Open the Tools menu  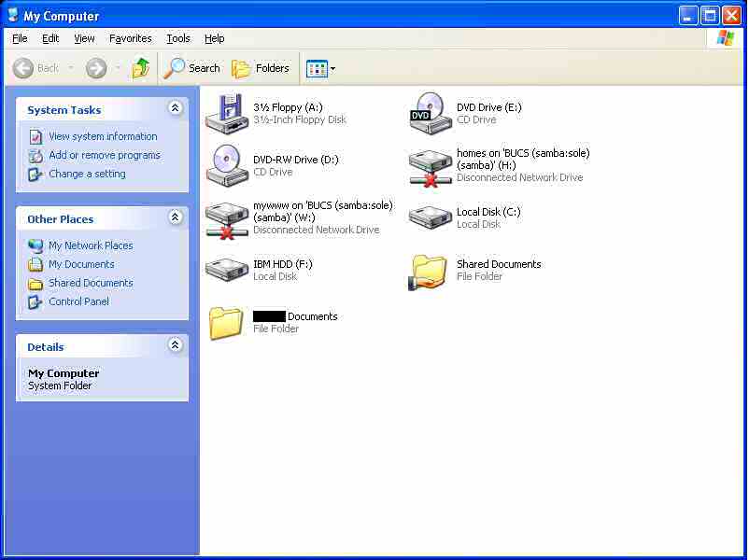(178, 38)
